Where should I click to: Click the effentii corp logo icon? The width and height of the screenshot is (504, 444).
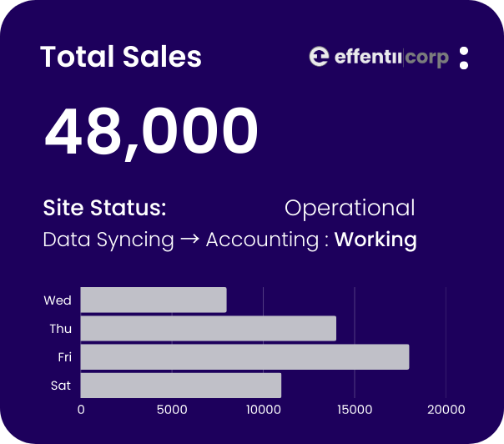point(320,57)
